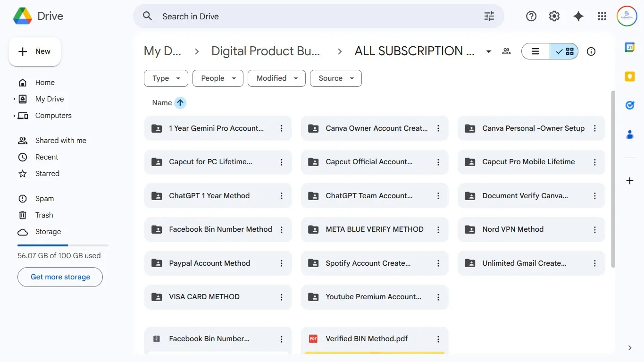
Task: Open advanced search filter options
Action: [489, 17]
